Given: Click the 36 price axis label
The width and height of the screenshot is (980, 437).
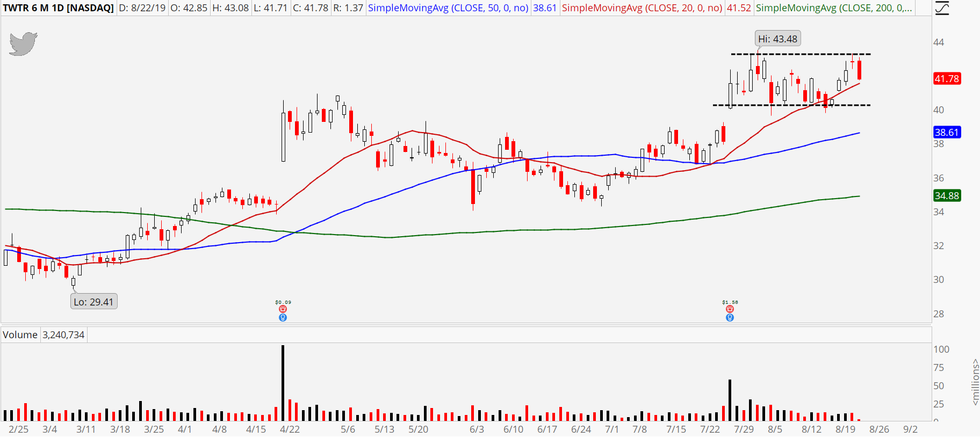Looking at the screenshot, I should click(939, 178).
